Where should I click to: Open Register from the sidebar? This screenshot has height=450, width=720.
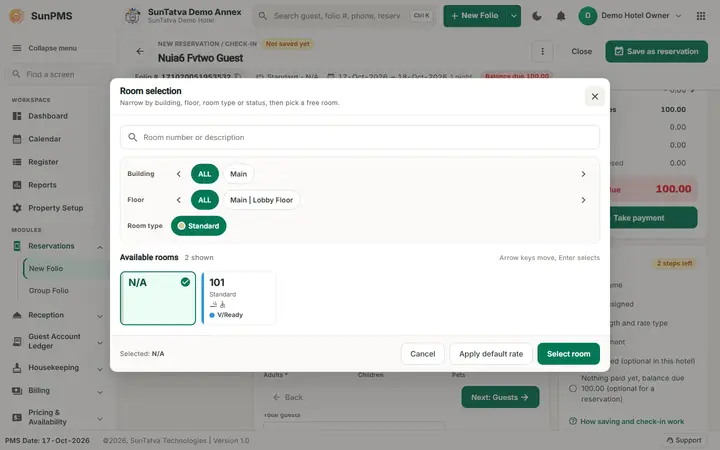pyautogui.click(x=43, y=162)
